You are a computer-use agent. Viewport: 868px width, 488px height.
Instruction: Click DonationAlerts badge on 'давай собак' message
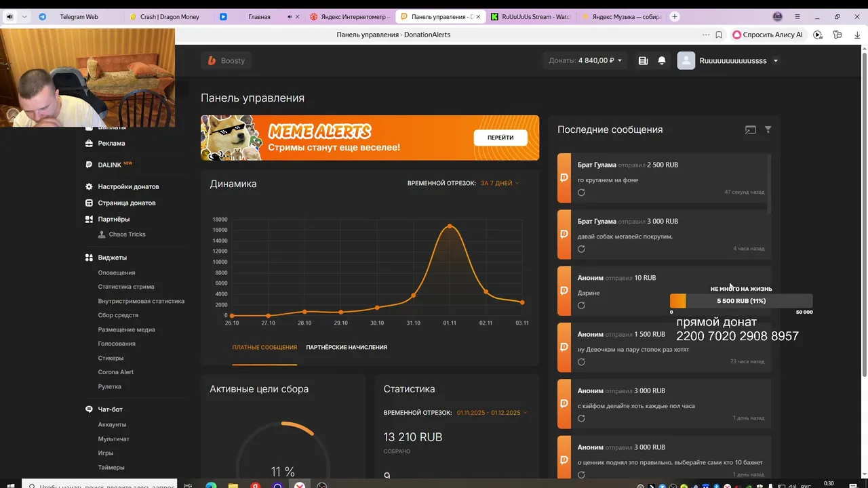coord(564,234)
